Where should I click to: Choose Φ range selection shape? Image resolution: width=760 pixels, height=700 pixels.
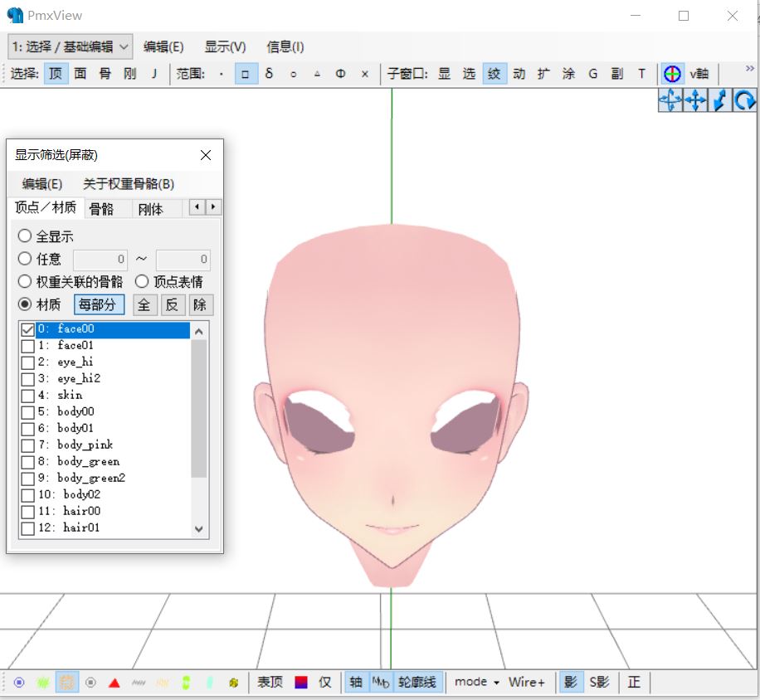tap(341, 74)
